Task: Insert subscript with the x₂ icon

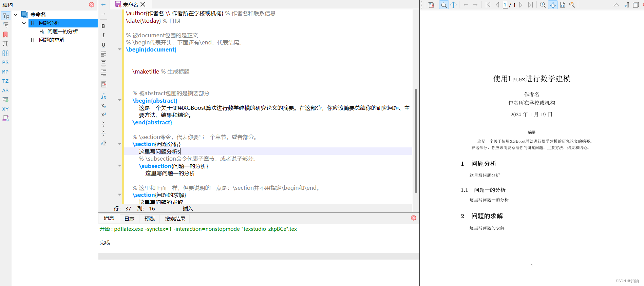Action: [x=103, y=106]
